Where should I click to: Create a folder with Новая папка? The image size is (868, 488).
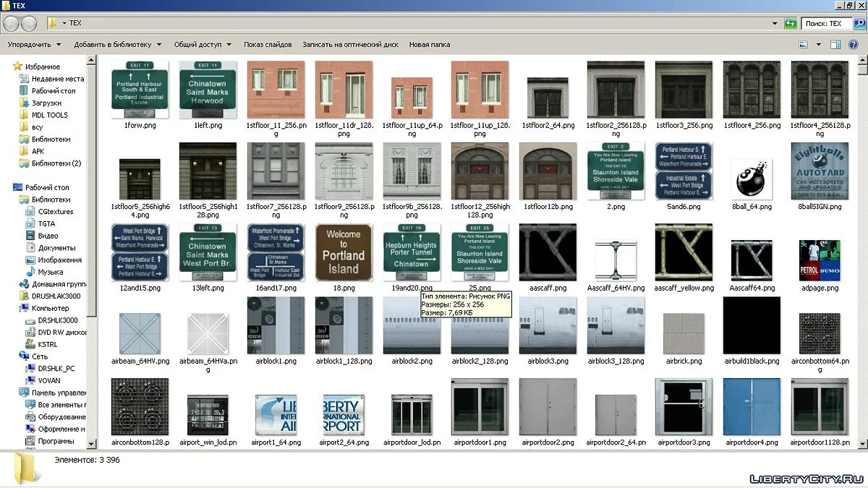click(x=430, y=45)
